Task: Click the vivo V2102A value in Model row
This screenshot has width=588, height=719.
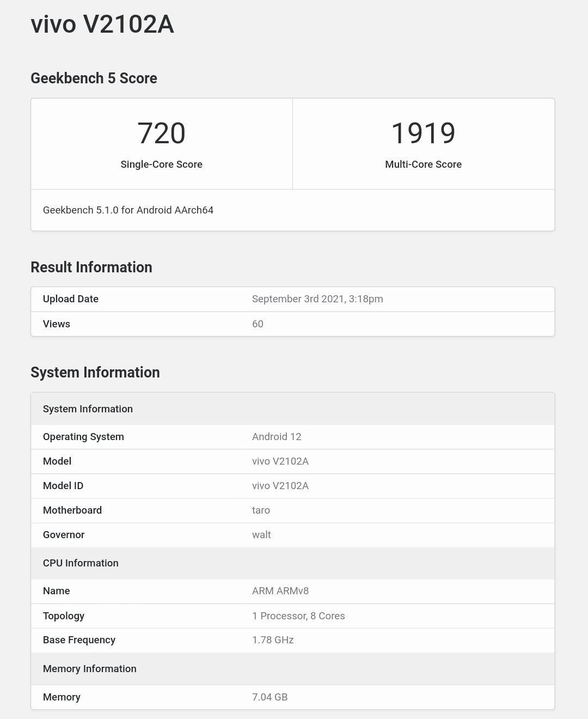Action: 280,461
